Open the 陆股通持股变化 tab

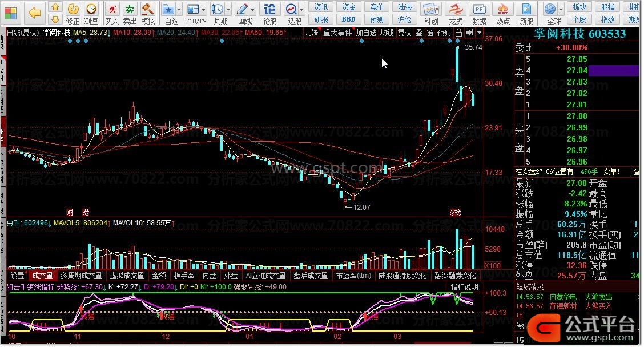(402, 276)
